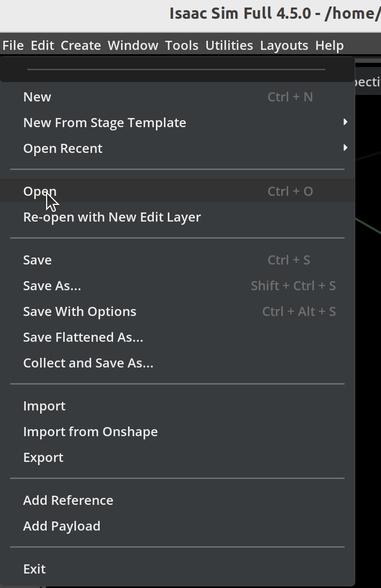Choose the Export option
Viewport: 381px width, 588px height.
(43, 458)
